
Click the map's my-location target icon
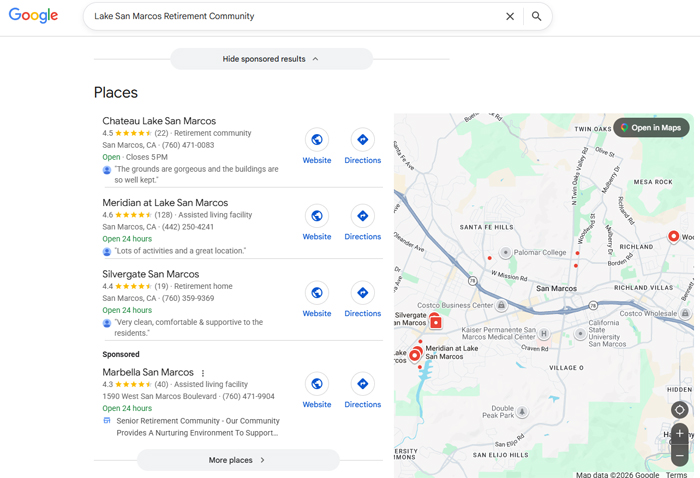click(679, 410)
